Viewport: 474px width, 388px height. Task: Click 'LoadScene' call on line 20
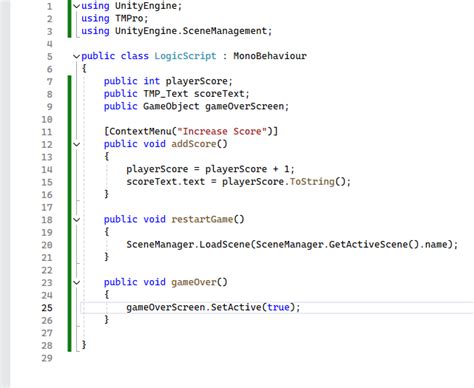coord(225,245)
